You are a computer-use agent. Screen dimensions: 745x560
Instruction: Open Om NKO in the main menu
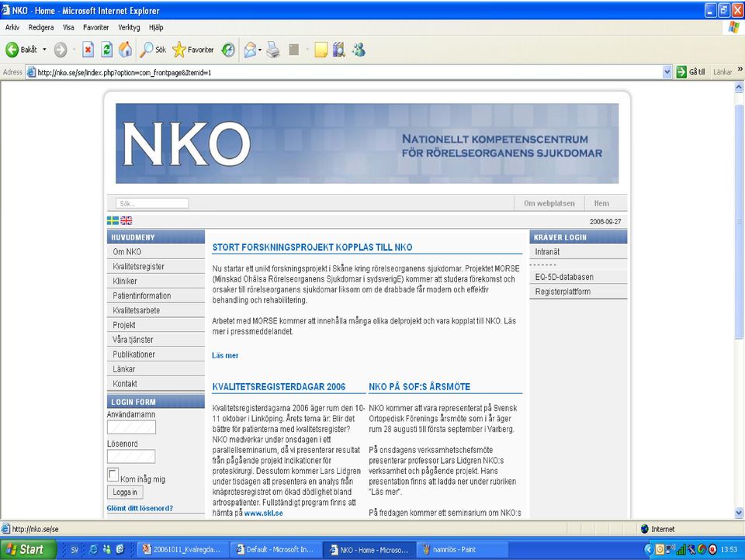pyautogui.click(x=156, y=252)
